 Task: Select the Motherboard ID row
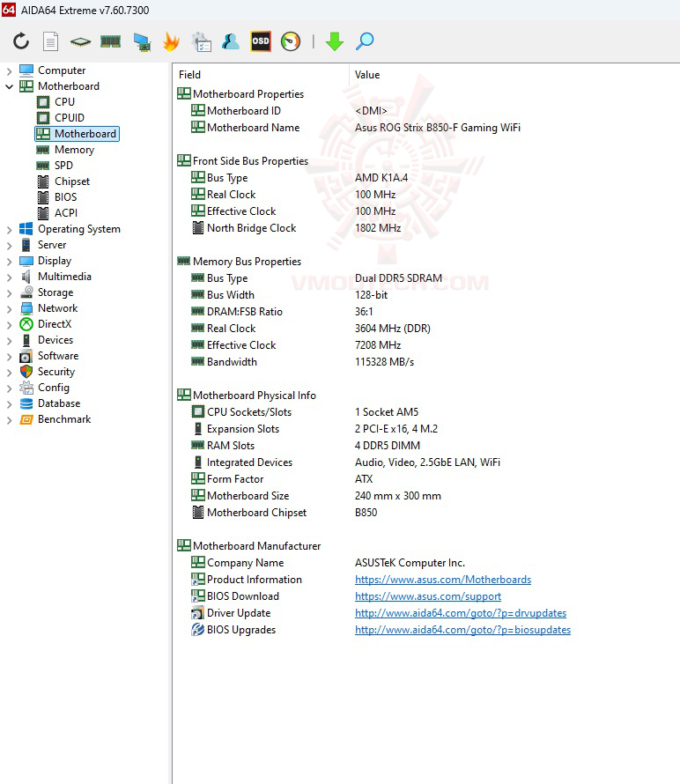coord(426,111)
